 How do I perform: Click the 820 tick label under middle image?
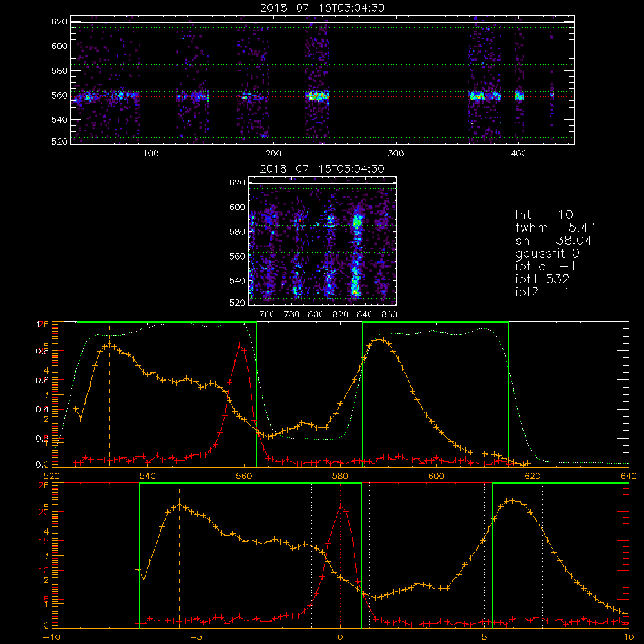341,315
